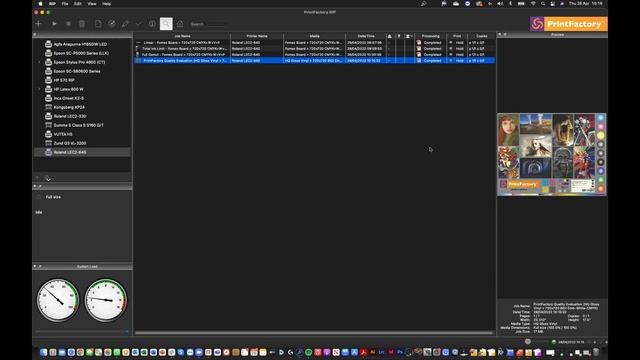Open the Help menu
The width and height of the screenshot is (640, 360).
coord(107,4)
